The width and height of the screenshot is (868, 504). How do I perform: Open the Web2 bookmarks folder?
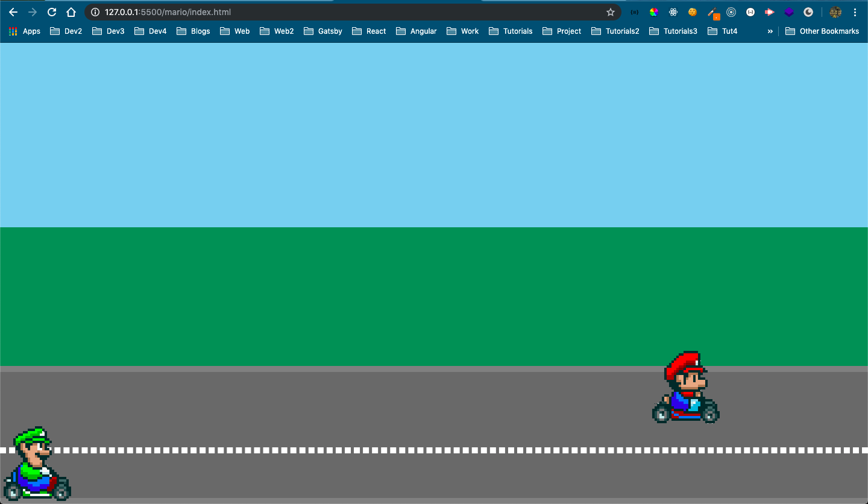(x=277, y=31)
